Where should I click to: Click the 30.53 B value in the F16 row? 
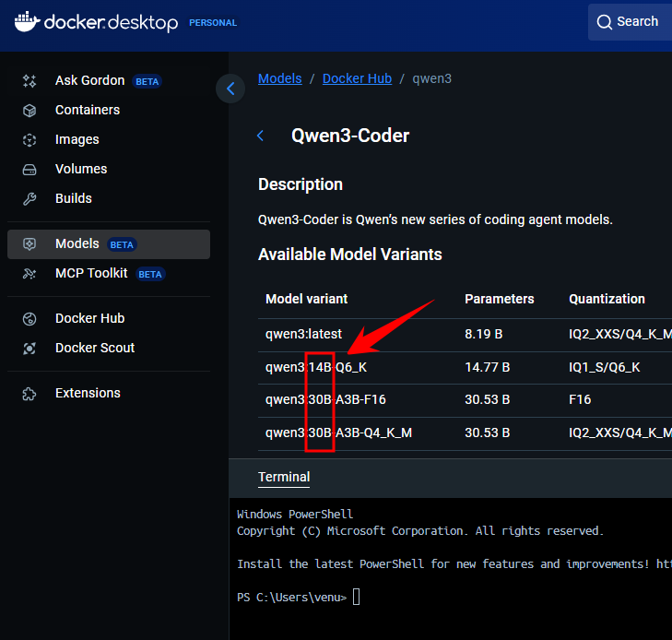[488, 400]
